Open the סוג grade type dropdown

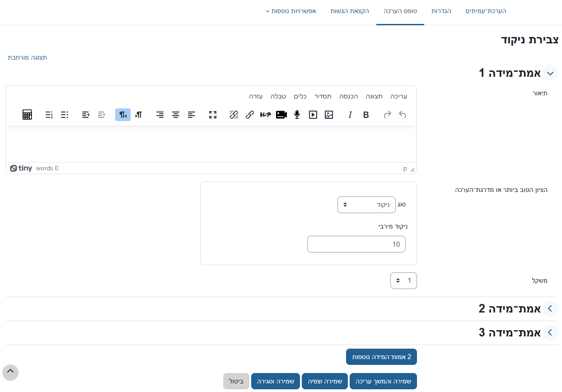[366, 205]
